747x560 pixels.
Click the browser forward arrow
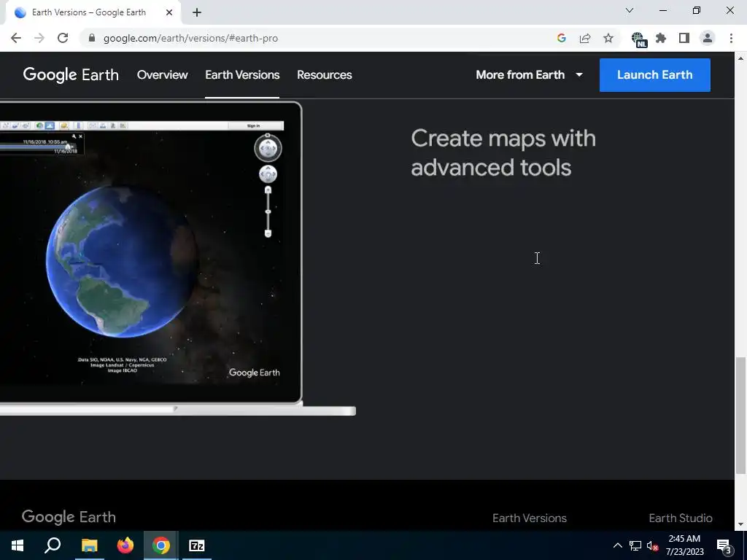[x=39, y=38]
